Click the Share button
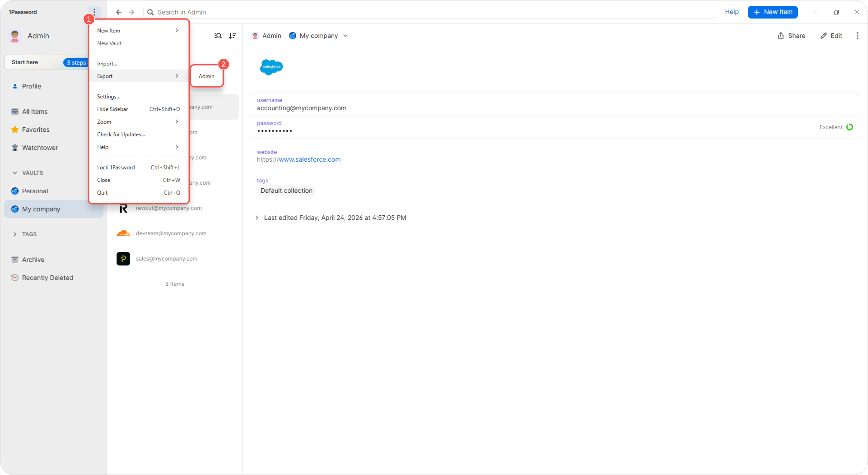This screenshot has width=868, height=475. click(791, 36)
